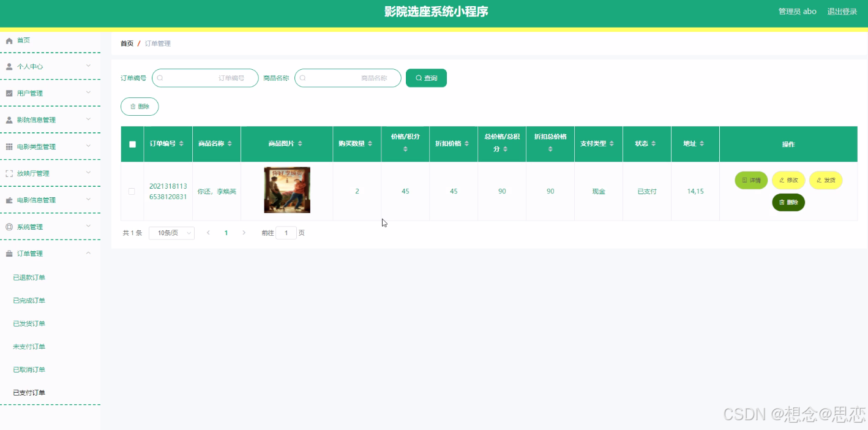Open 已支付订单 in sidebar
Image resolution: width=868 pixels, height=430 pixels.
pos(29,393)
